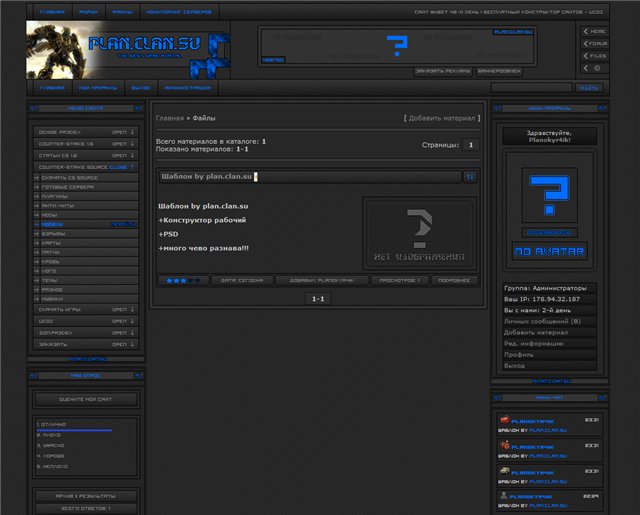Open Лого submenu item

(87, 271)
